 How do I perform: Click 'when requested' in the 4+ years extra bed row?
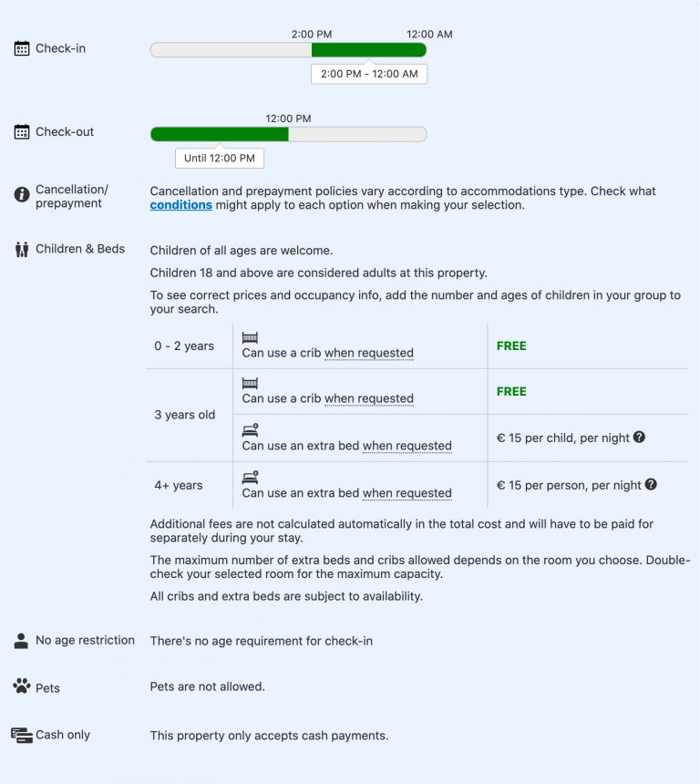pos(407,493)
